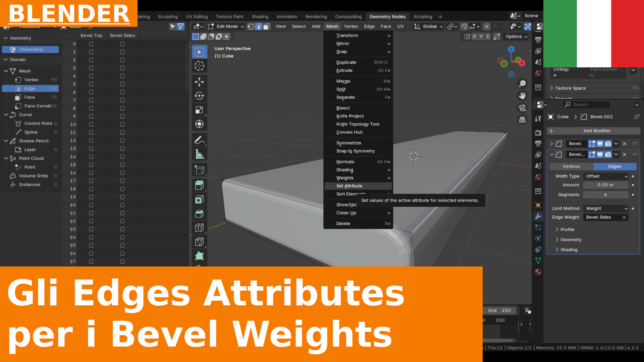Select the Poly Build tool
This screenshot has height=362, width=644.
point(199,256)
